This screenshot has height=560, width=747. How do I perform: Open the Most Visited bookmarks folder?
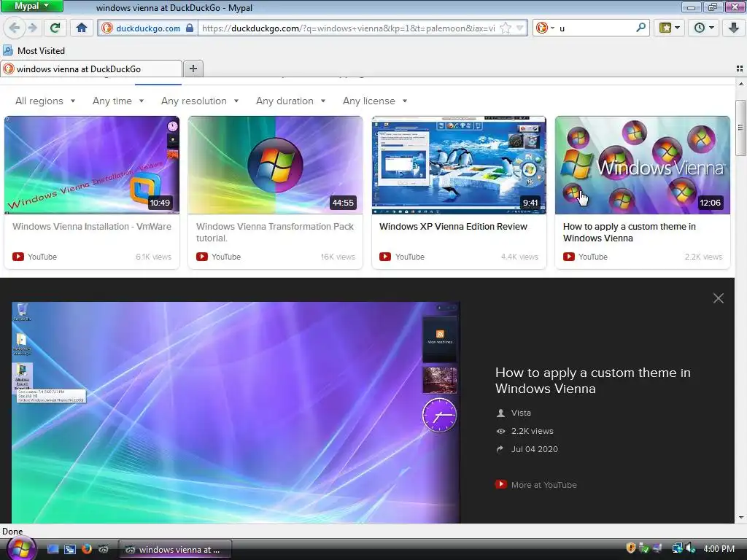34,50
